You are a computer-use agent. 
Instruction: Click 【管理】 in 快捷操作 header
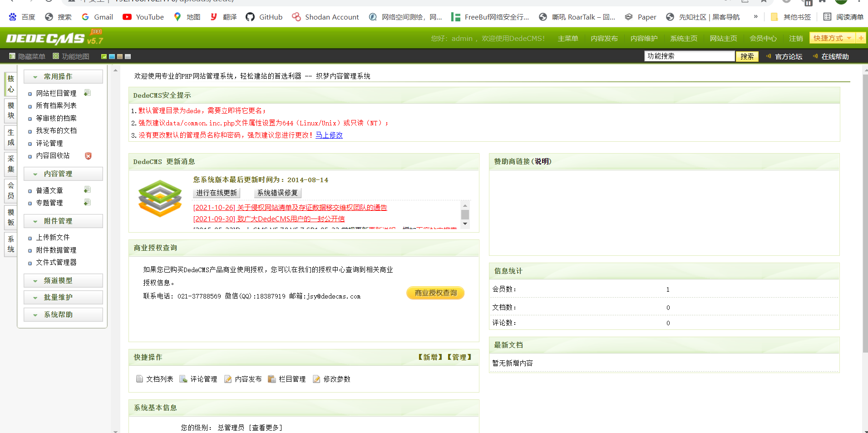point(459,357)
